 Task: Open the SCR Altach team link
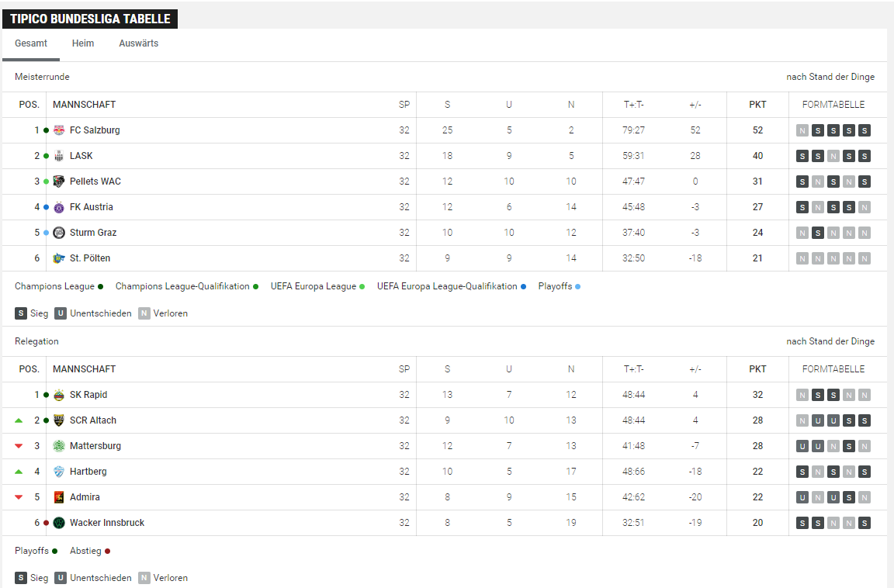point(93,420)
